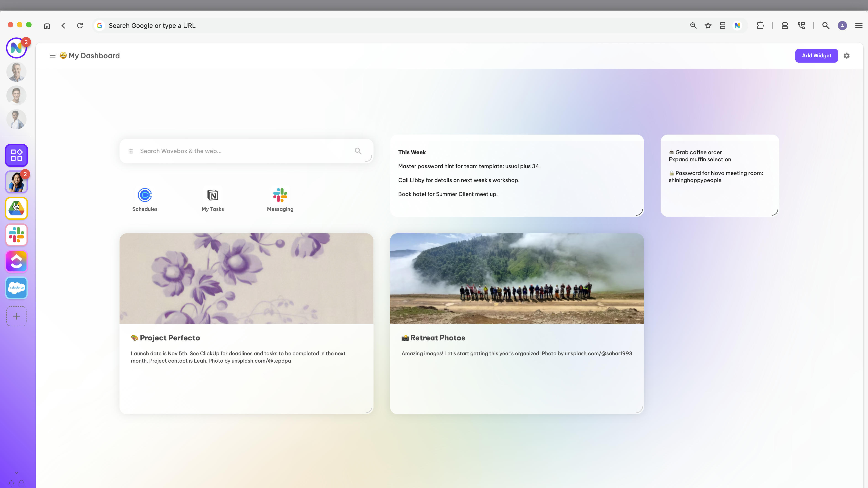This screenshot has height=488, width=868.
Task: Click the This Week note resize corner
Action: point(639,212)
